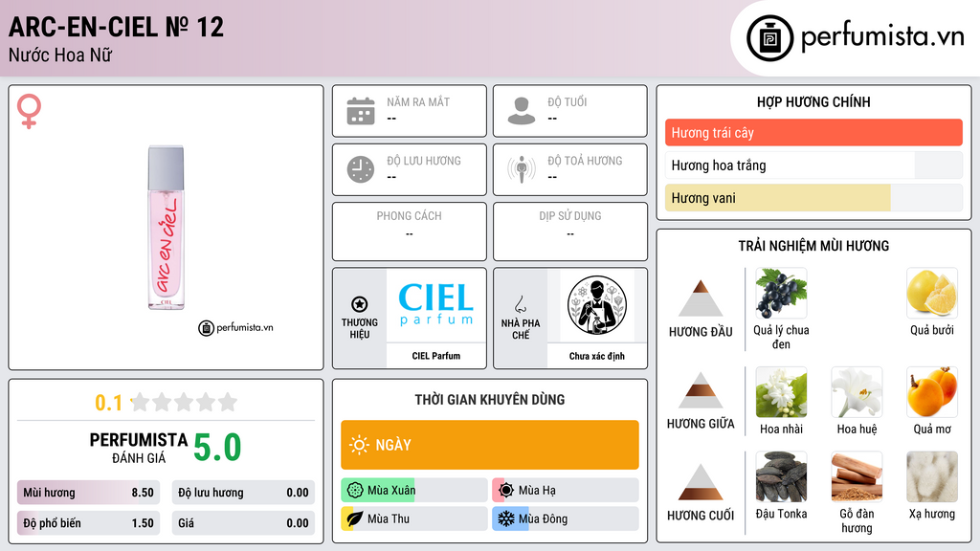This screenshot has height=551, width=980.
Task: Select the Quả mơ note image
Action: click(932, 392)
